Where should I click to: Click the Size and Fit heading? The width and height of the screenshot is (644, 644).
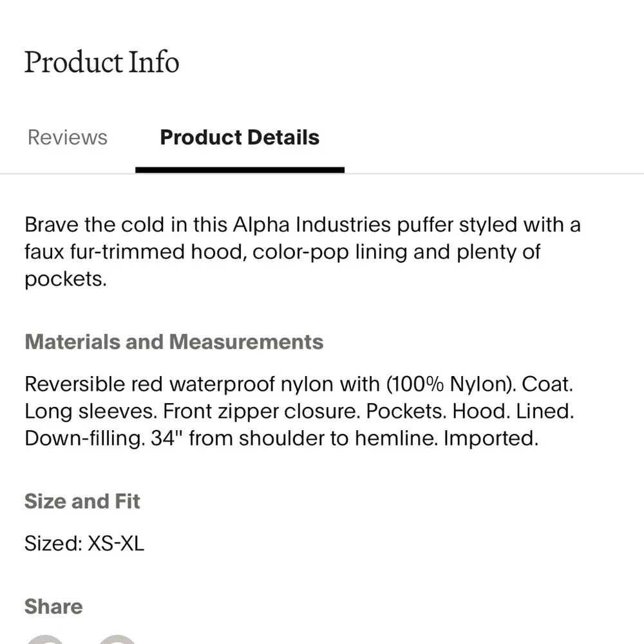[82, 501]
